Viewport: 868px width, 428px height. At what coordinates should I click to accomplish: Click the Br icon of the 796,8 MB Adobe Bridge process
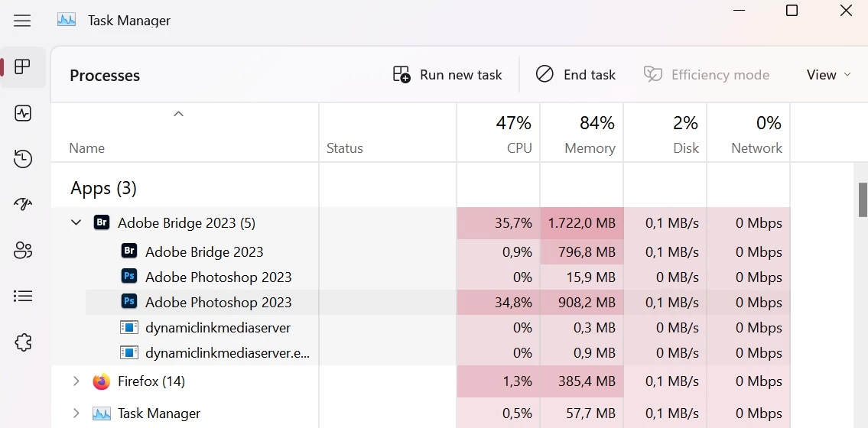[129, 251]
